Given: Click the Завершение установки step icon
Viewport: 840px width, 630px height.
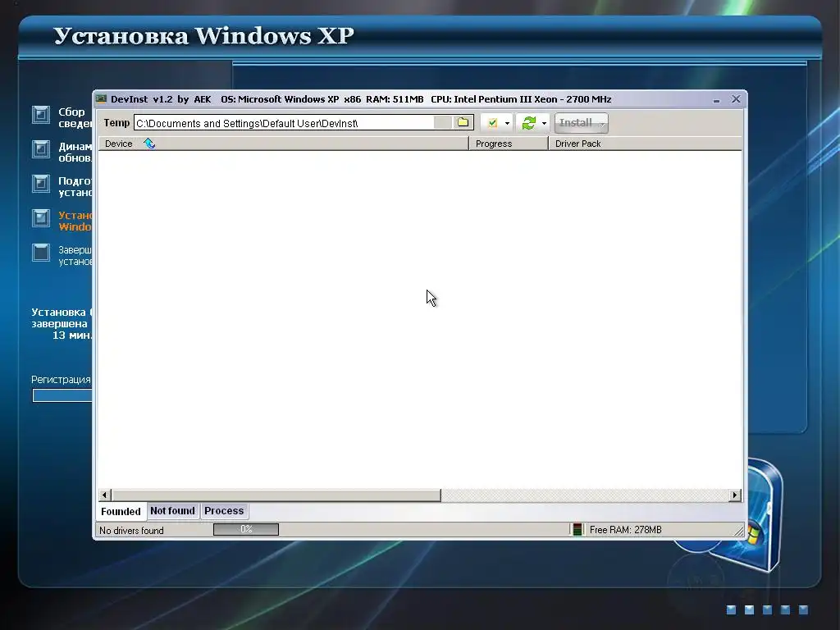Looking at the screenshot, I should [x=41, y=253].
